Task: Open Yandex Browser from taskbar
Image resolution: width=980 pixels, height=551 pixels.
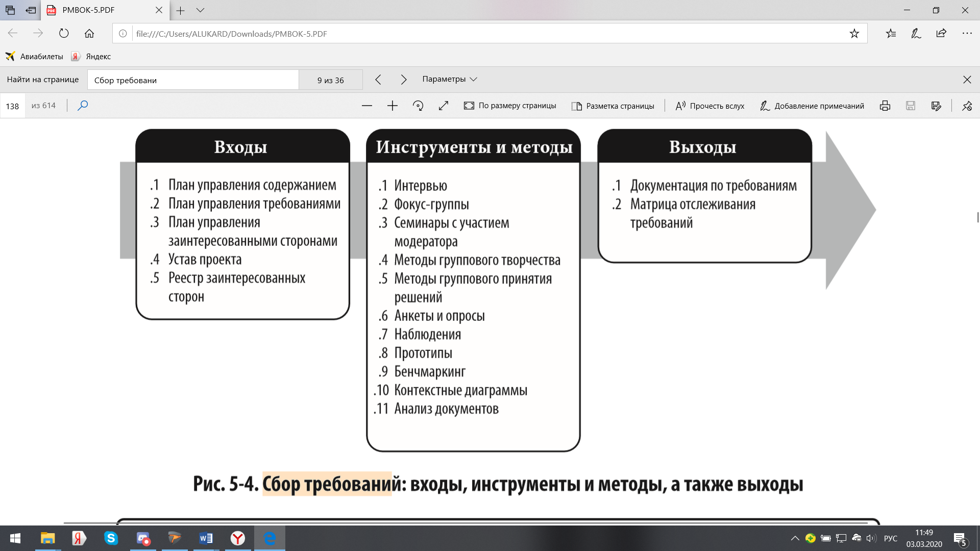Action: 237,538
